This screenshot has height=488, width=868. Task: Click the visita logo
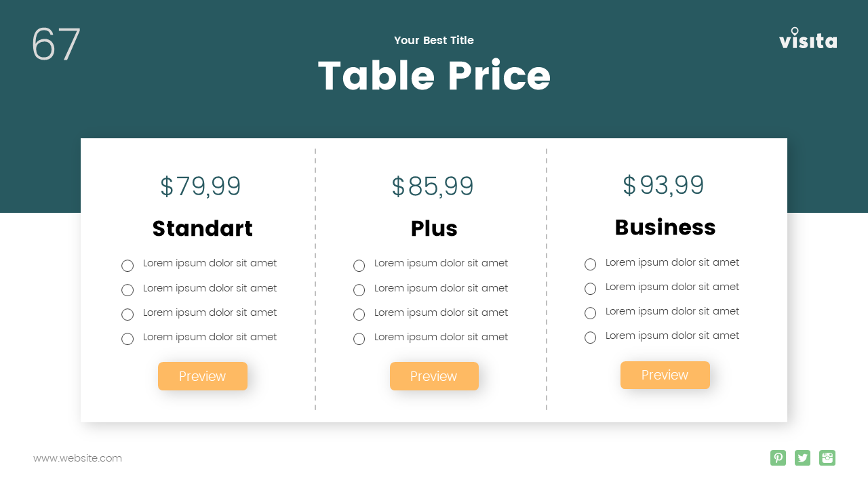pyautogui.click(x=808, y=39)
